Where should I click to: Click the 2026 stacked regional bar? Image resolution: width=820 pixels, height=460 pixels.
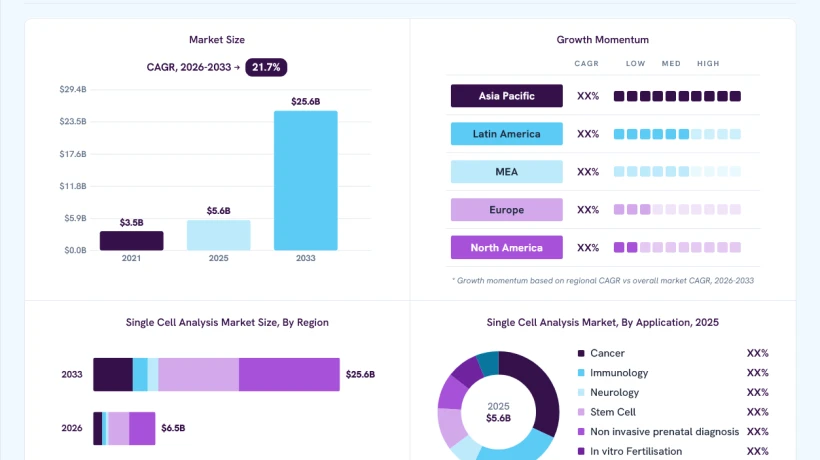[x=124, y=428]
